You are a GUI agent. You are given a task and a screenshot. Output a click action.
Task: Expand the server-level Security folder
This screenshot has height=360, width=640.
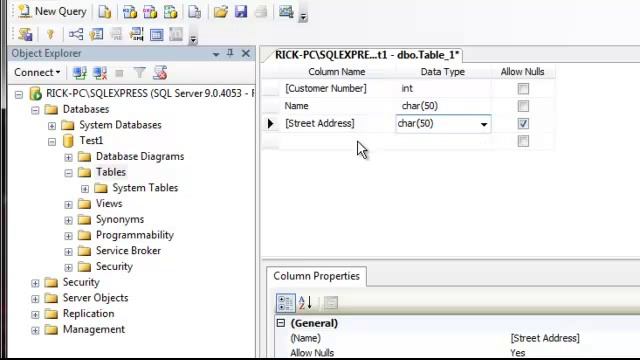(x=35, y=283)
